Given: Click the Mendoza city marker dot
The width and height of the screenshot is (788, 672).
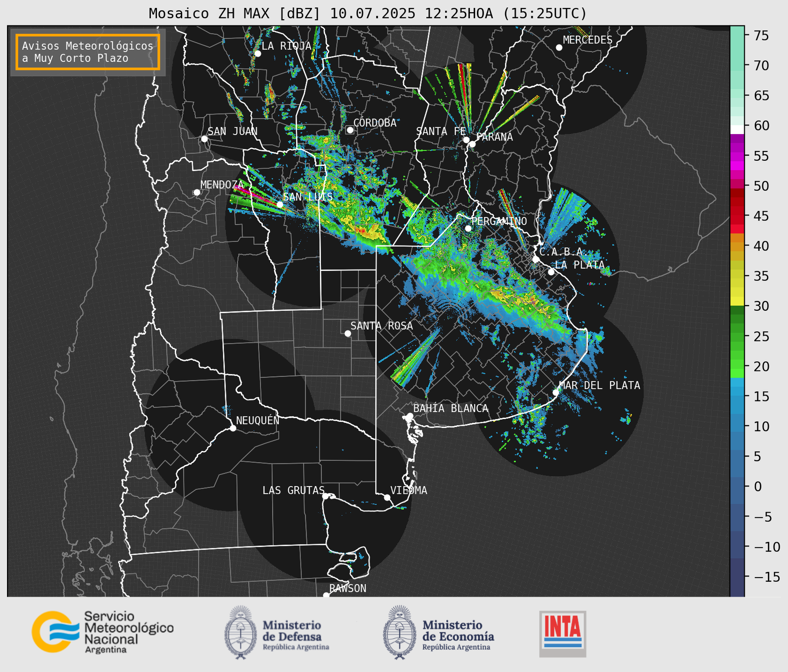Looking at the screenshot, I should pyautogui.click(x=197, y=193).
